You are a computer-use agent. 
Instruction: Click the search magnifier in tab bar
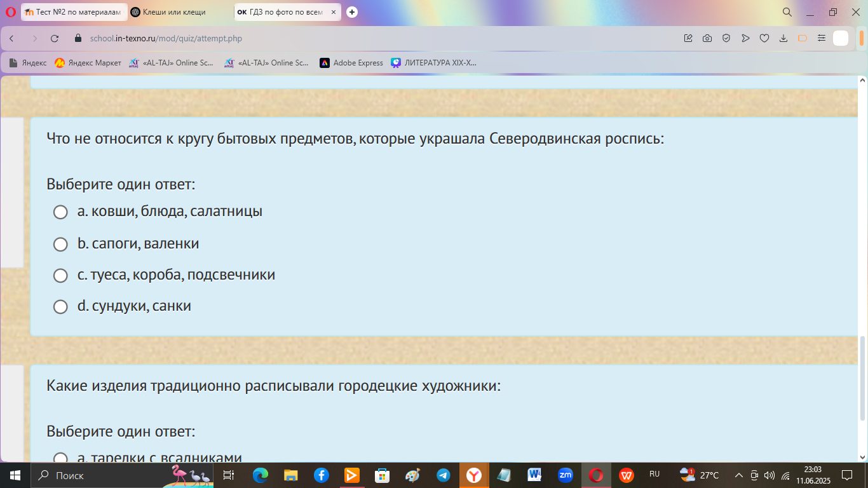(787, 12)
